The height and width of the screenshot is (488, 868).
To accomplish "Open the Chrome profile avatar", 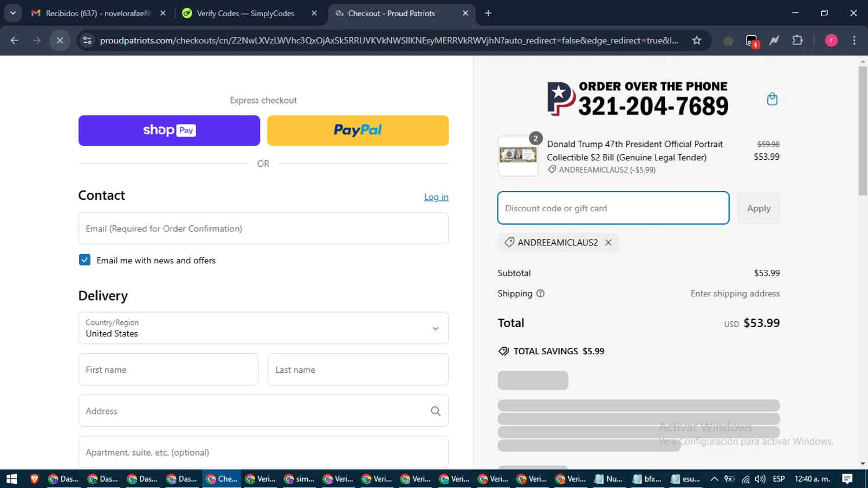I will pyautogui.click(x=832, y=41).
